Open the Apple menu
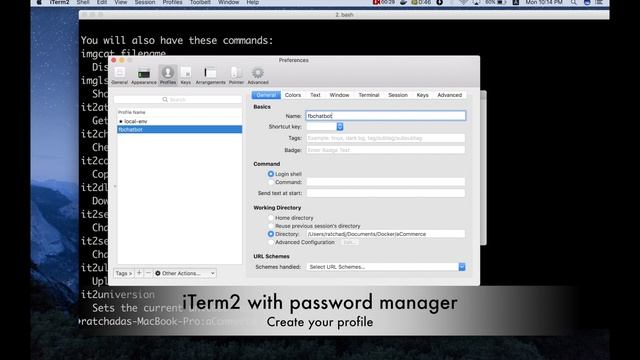Screen dimensions: 640x360 [x=39, y=2]
